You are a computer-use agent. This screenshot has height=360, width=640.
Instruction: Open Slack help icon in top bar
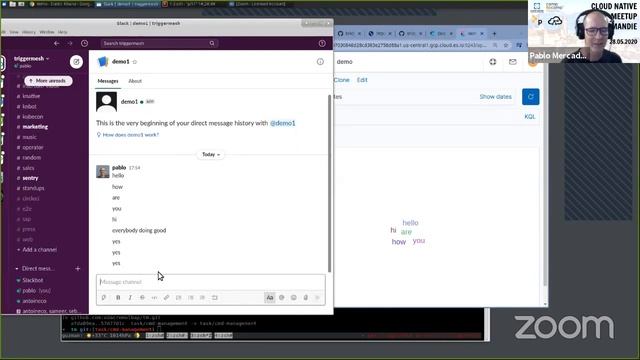(322, 43)
